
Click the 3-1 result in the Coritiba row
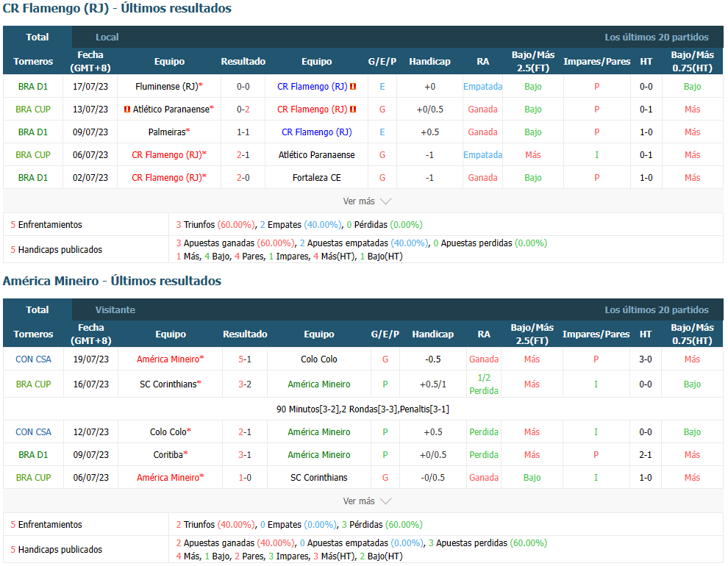point(245,455)
